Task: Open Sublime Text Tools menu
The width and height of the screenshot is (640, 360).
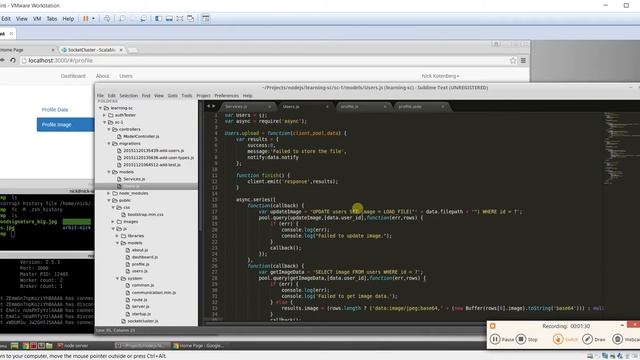Action: 187,96
